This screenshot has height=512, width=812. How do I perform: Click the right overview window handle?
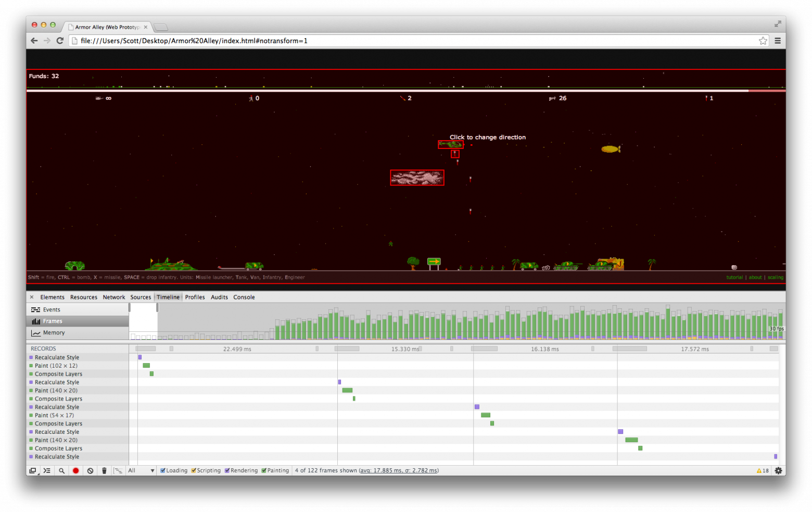click(157, 308)
